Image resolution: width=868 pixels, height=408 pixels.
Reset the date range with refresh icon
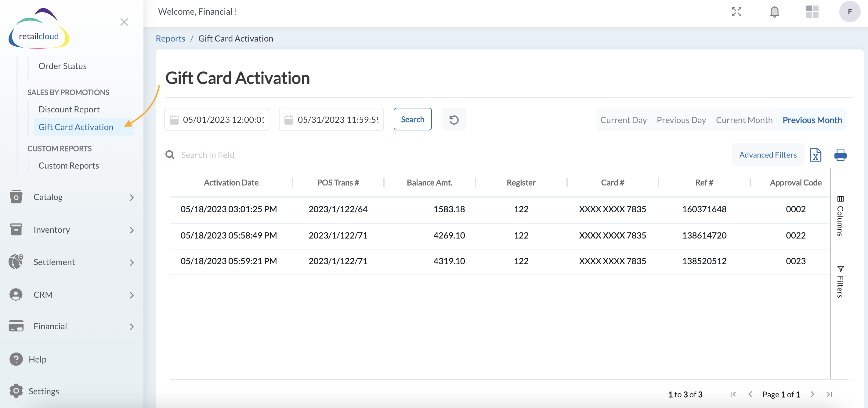click(x=454, y=119)
